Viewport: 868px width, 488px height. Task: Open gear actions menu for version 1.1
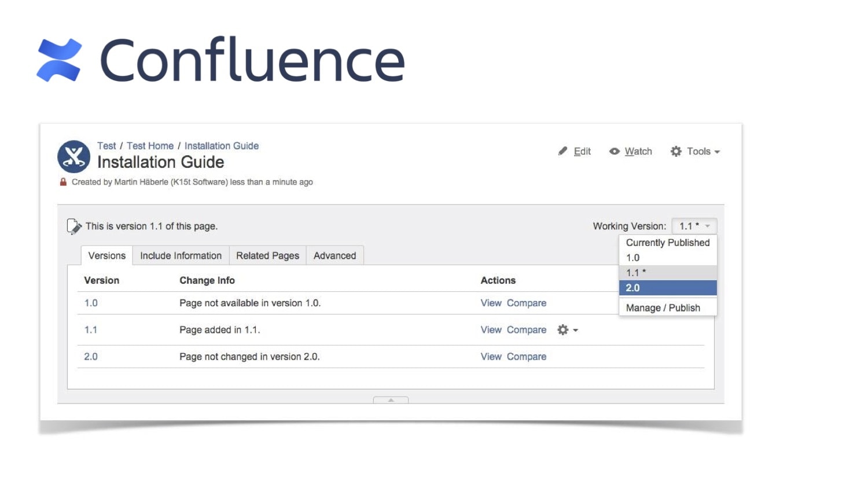(567, 330)
